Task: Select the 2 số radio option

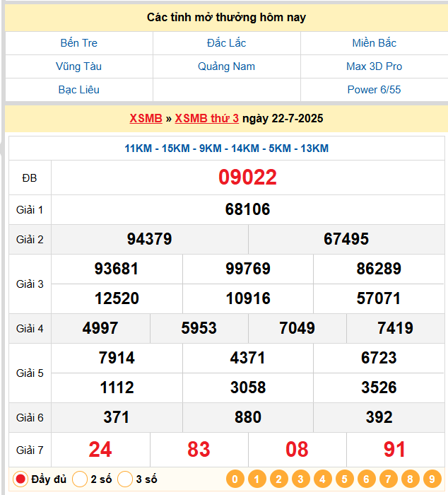Action: pyautogui.click(x=80, y=479)
